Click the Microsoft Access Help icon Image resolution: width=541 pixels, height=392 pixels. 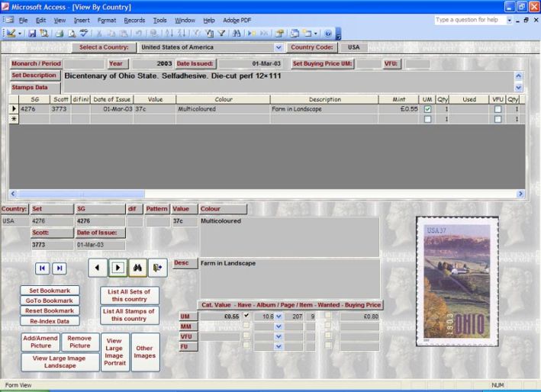328,34
